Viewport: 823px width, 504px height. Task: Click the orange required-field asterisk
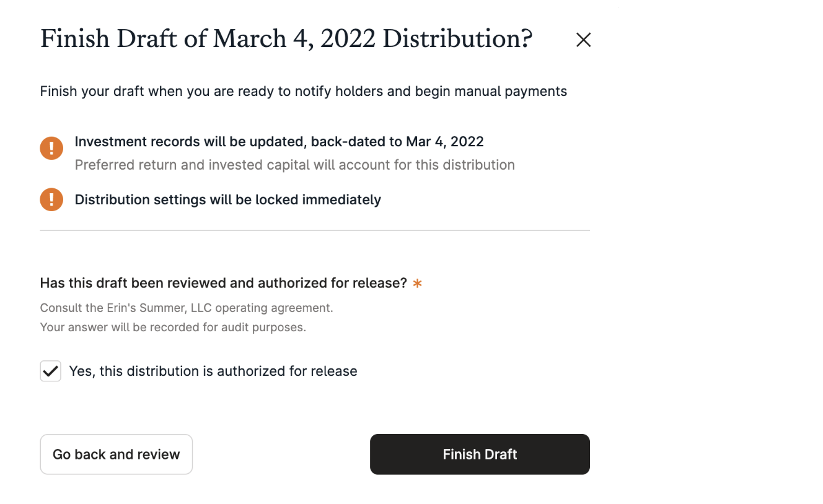point(418,284)
